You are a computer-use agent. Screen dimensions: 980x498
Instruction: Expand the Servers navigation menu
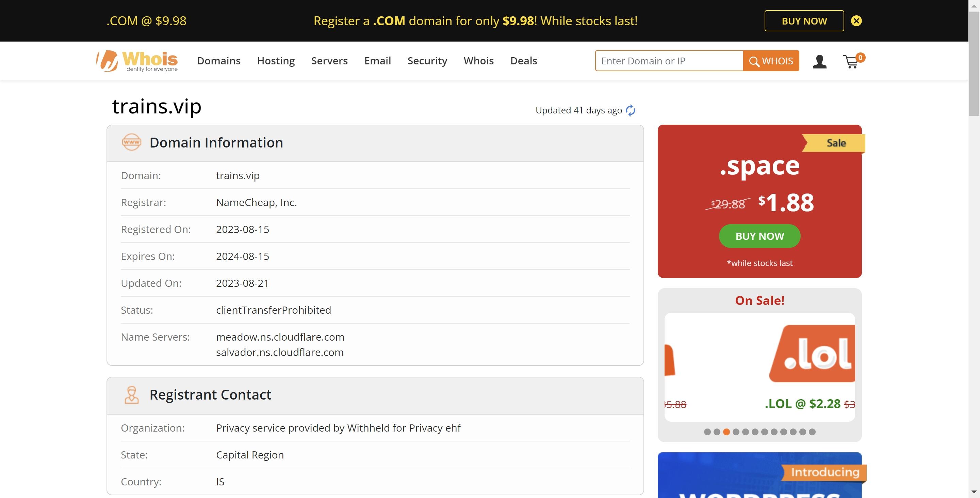[329, 60]
